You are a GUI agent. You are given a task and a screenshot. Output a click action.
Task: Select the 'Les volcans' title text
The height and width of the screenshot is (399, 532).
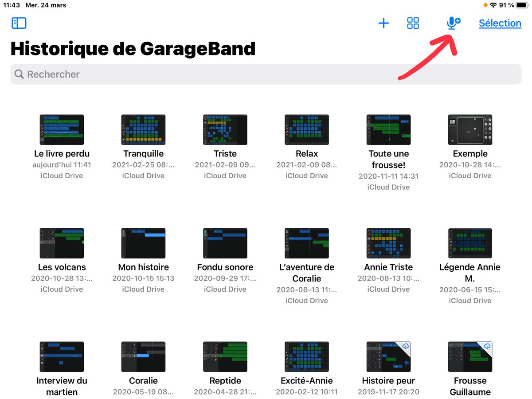pos(62,267)
